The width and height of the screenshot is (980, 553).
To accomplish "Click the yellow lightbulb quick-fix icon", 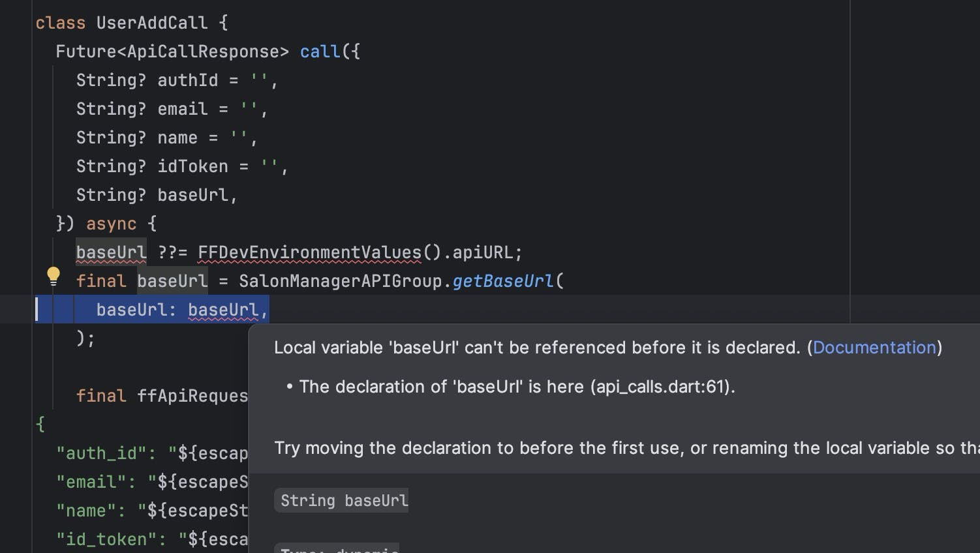I will pos(54,276).
